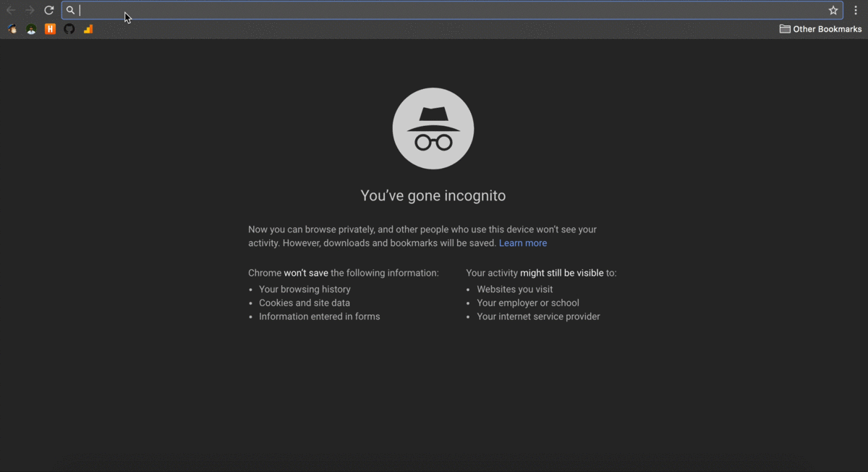Viewport: 868px width, 472px height.
Task: Click "Websites you visit" list item
Action: point(515,289)
